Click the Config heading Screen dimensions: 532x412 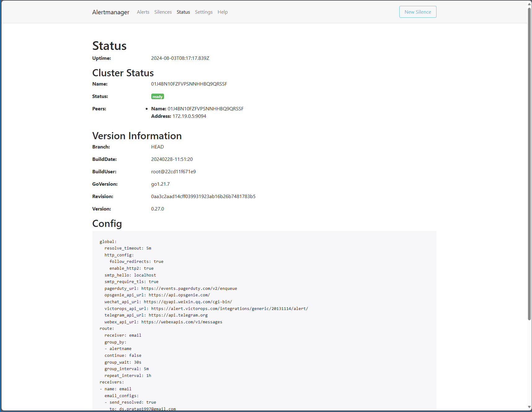pyautogui.click(x=107, y=224)
